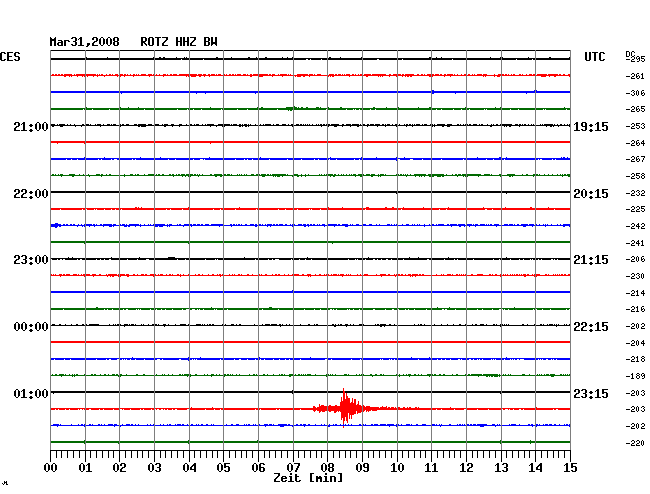The height and width of the screenshot is (494, 650).
Task: Click minute tick label 10 on the axis
Action: [x=397, y=468]
